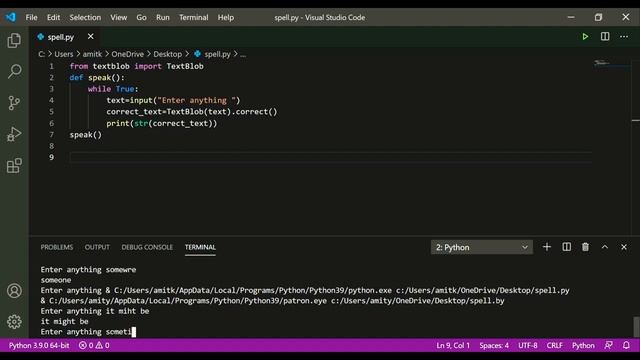This screenshot has width=640, height=360.
Task: Click the breadcrumb ellipsis symbol segment
Action: click(243, 54)
